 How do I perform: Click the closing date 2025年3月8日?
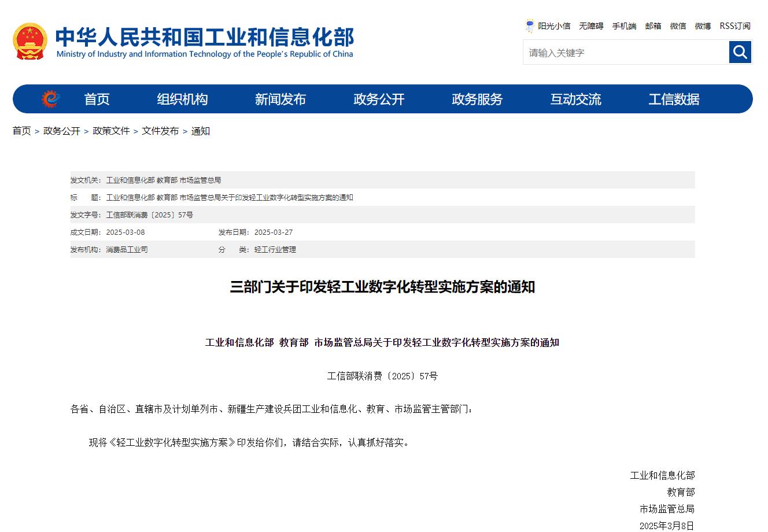tap(666, 526)
